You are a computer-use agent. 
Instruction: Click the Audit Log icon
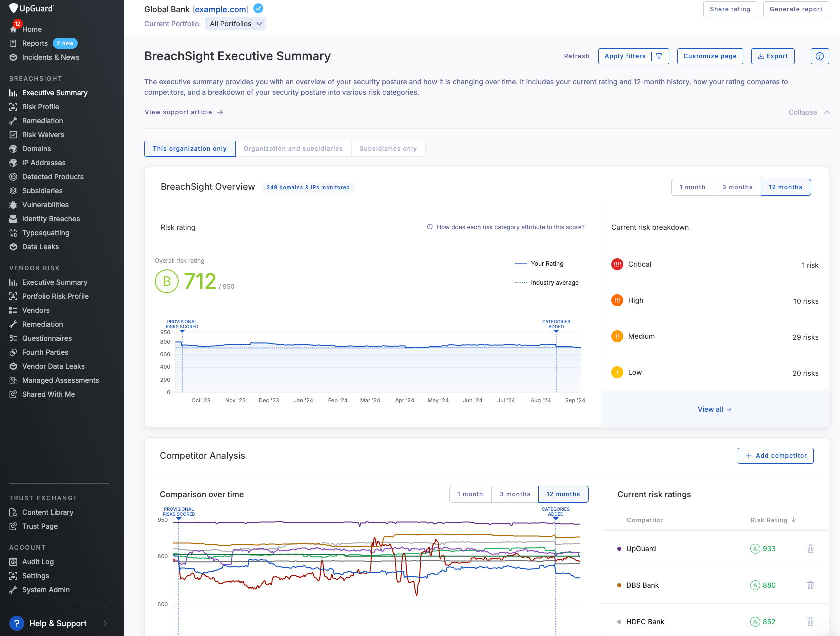tap(13, 562)
